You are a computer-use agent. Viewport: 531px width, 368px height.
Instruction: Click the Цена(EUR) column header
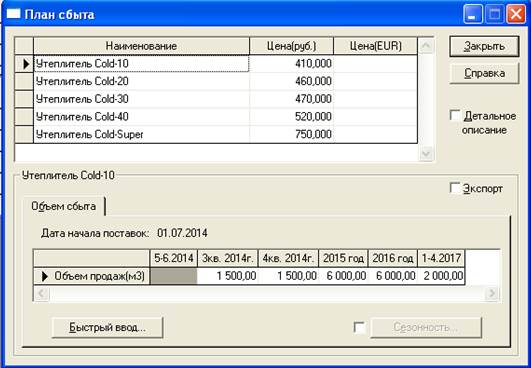pos(376,46)
